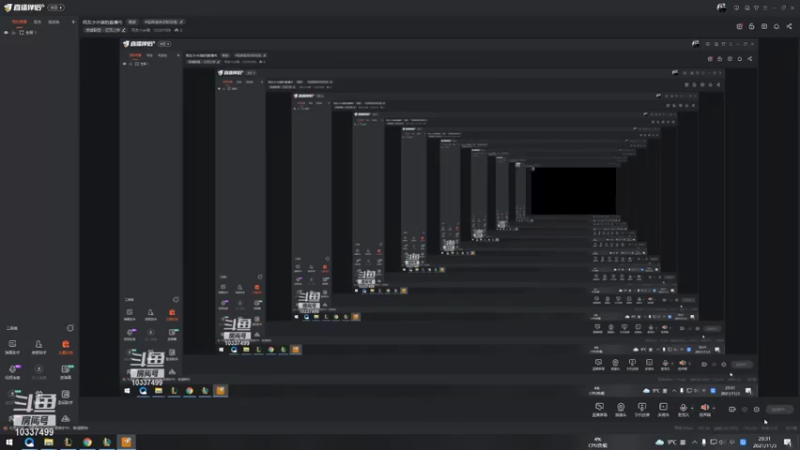The height and width of the screenshot is (450, 800).
Task: Open Chrome from the Windows taskbar
Action: (87, 442)
